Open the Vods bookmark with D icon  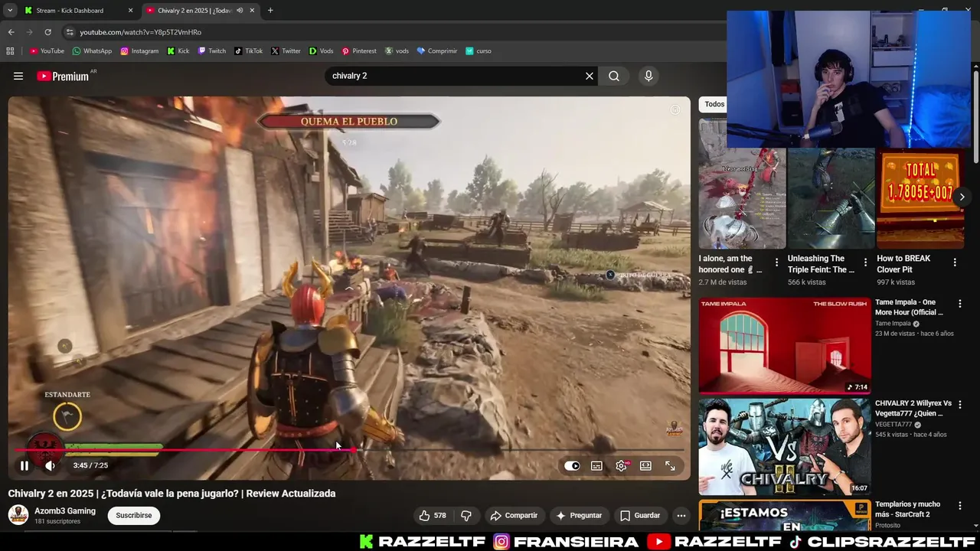pos(321,51)
